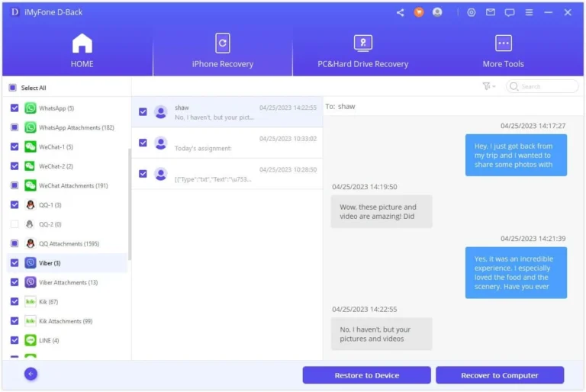586x392 pixels.
Task: Click into the Search input field
Action: (x=542, y=86)
